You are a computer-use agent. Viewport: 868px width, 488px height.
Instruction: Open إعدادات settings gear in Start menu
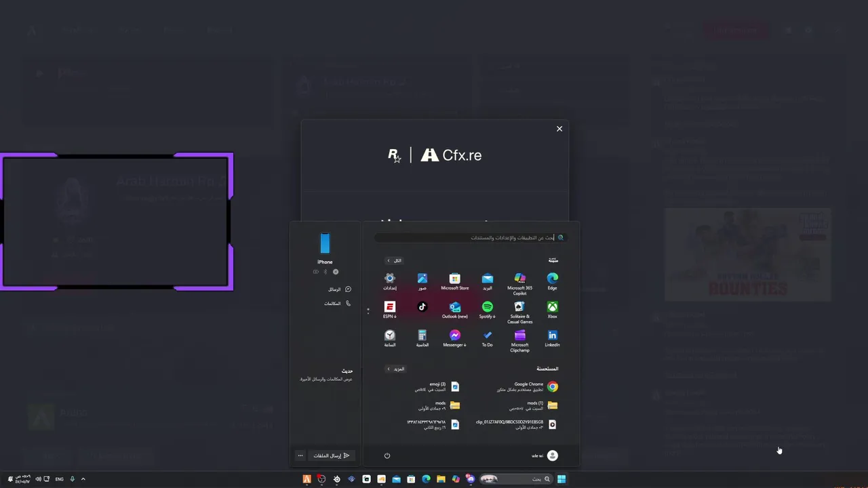(x=389, y=281)
